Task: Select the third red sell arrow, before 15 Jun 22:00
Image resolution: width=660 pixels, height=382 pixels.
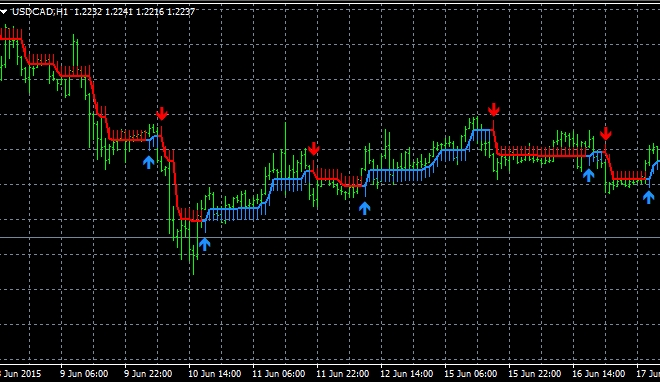Action: pyautogui.click(x=494, y=110)
